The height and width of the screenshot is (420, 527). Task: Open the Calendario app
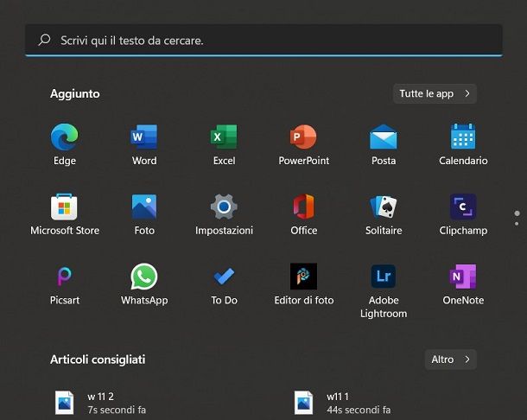(x=463, y=144)
